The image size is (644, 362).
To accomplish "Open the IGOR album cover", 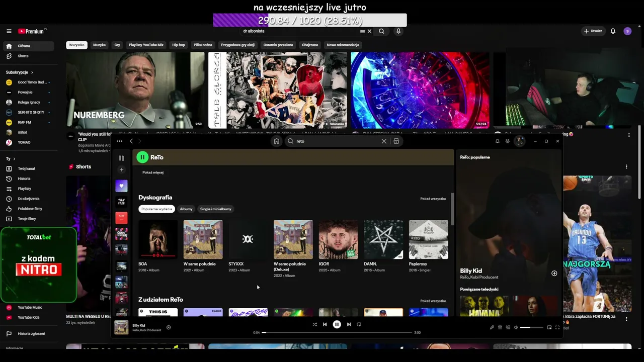I will tap(338, 239).
